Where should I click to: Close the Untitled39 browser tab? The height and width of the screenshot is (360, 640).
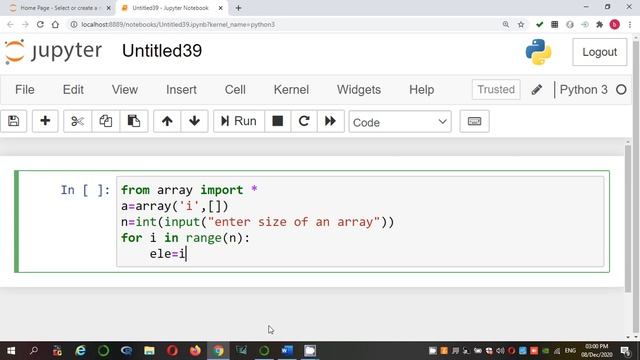tap(220, 8)
